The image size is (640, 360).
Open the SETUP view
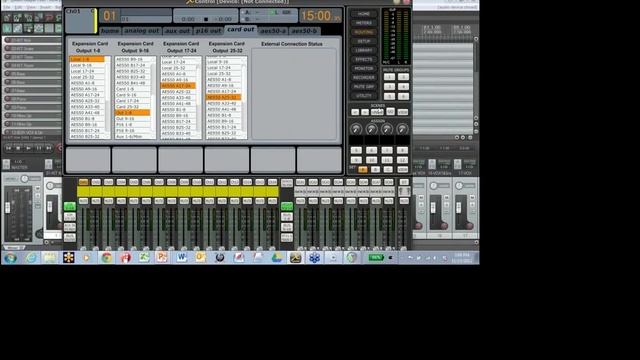[x=363, y=41]
